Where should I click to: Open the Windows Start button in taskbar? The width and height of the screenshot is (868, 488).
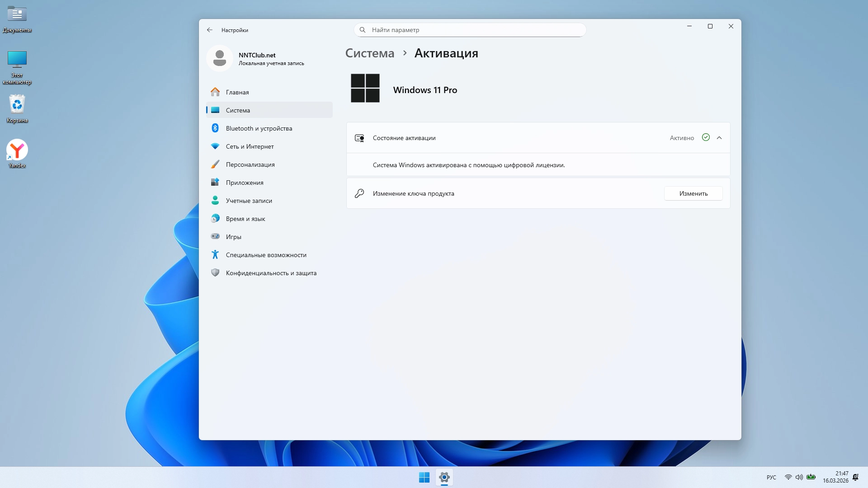click(424, 477)
